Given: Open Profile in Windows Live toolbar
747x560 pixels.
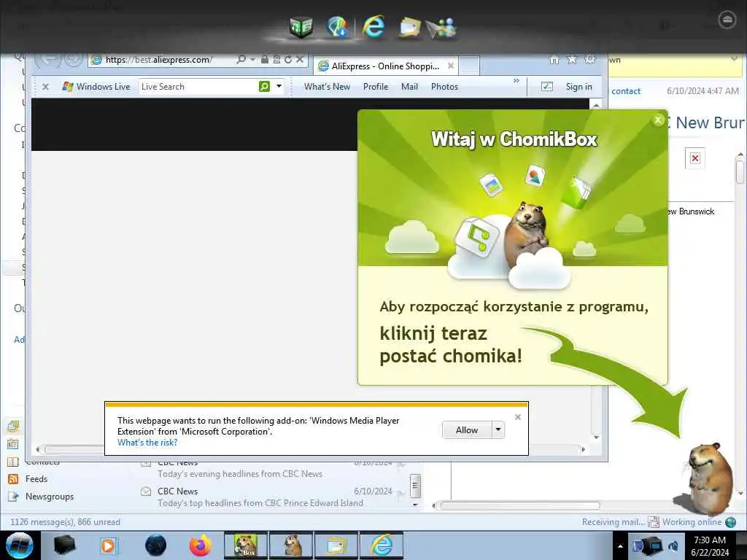Looking at the screenshot, I should click(376, 87).
